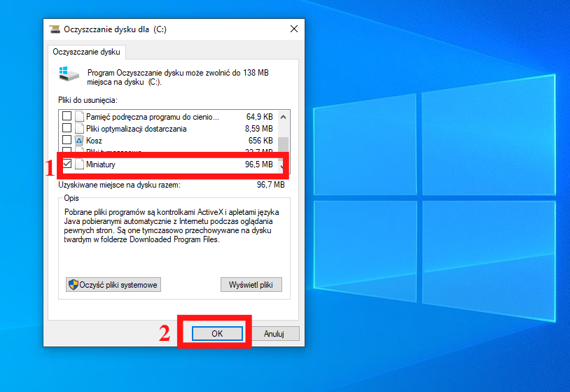Click file icon beside Pliki optymalizacji dostarczania

coord(79,128)
